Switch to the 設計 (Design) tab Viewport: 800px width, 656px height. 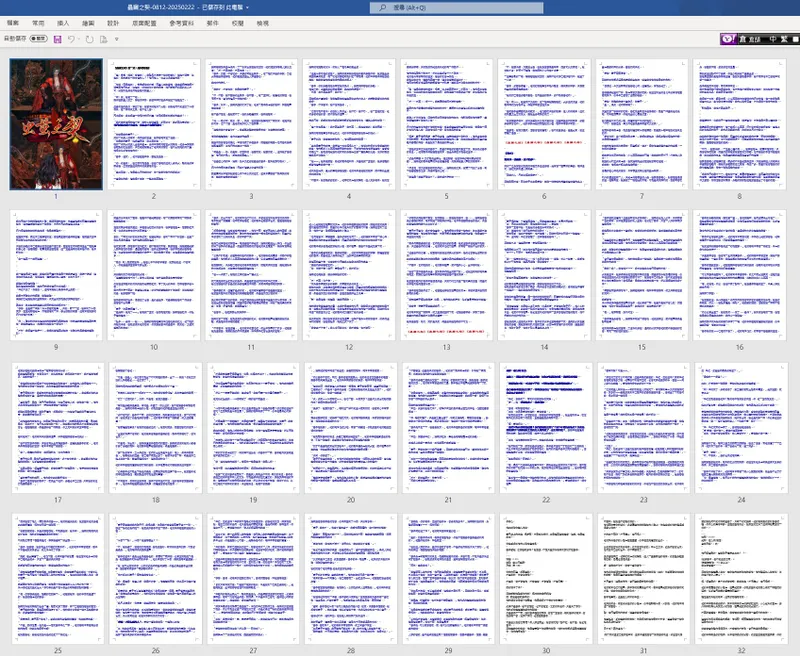[113, 23]
